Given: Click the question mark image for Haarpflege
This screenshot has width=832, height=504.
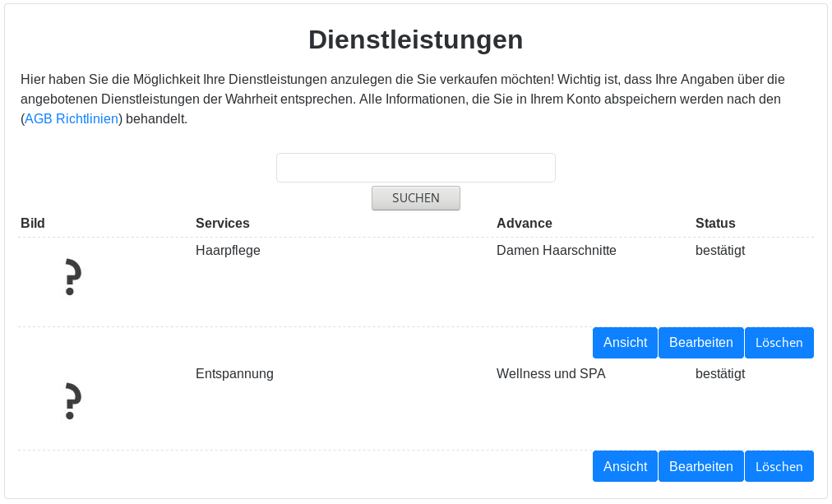Looking at the screenshot, I should tap(72, 277).
